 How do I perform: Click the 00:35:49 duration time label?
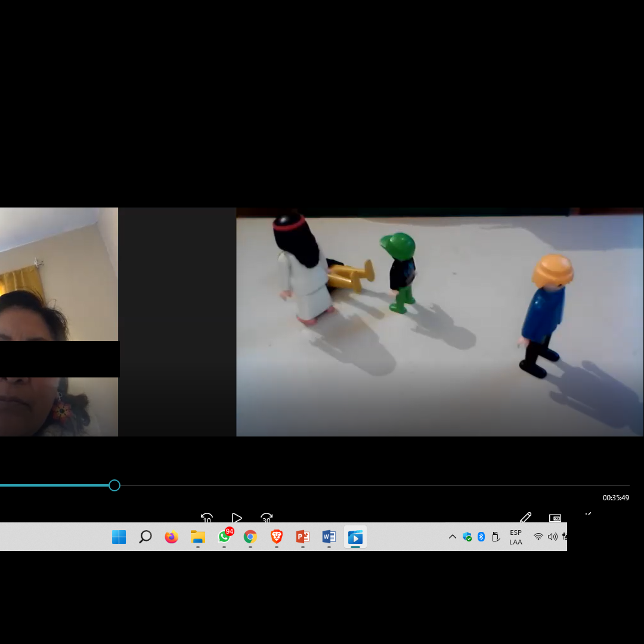(x=615, y=498)
